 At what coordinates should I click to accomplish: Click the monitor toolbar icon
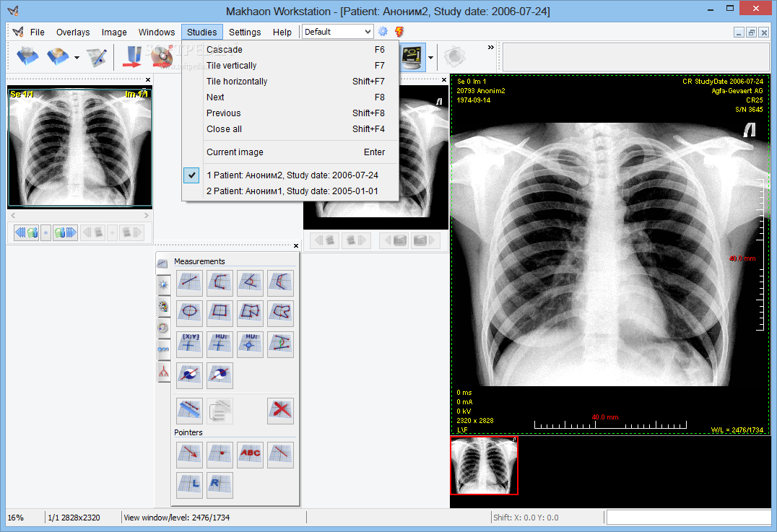click(412, 57)
